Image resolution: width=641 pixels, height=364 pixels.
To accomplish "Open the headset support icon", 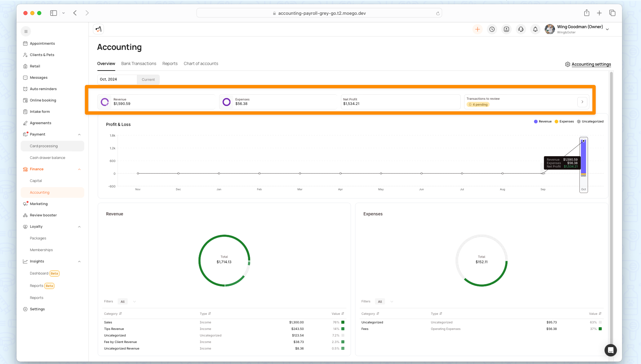I will tap(521, 30).
